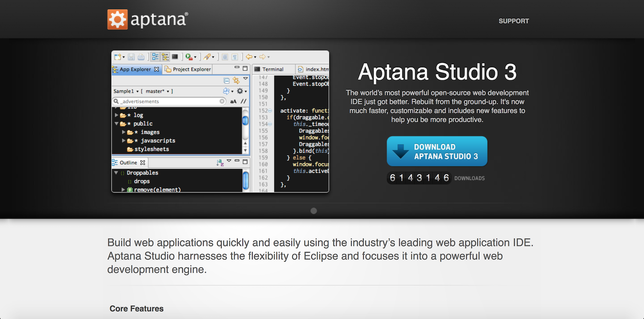This screenshot has width=644, height=319.
Task: Maximize the Outline panel
Action: coord(245,162)
